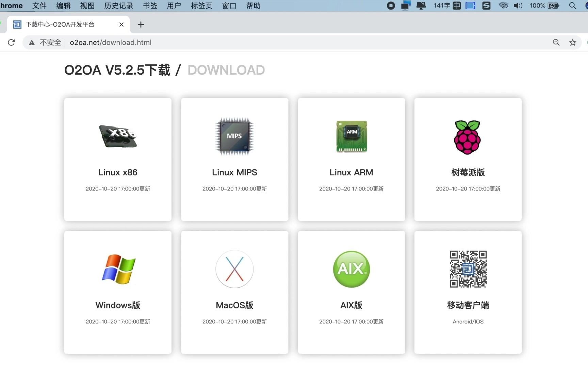The height and width of the screenshot is (368, 588).
Task: Click the Raspberry Pi logo
Action: click(x=468, y=137)
